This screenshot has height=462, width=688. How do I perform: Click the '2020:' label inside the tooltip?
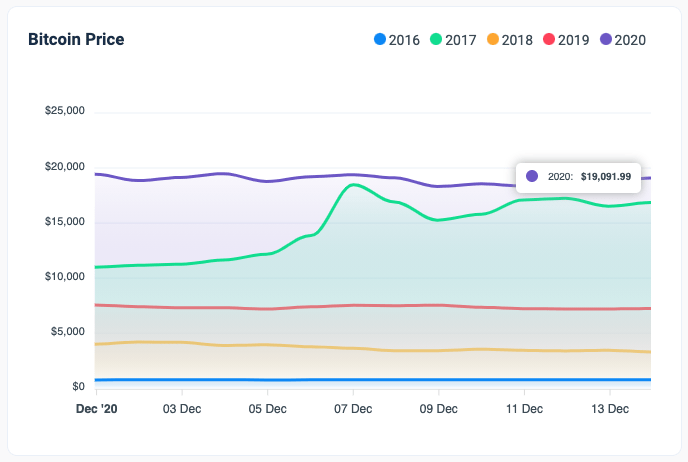(x=560, y=176)
